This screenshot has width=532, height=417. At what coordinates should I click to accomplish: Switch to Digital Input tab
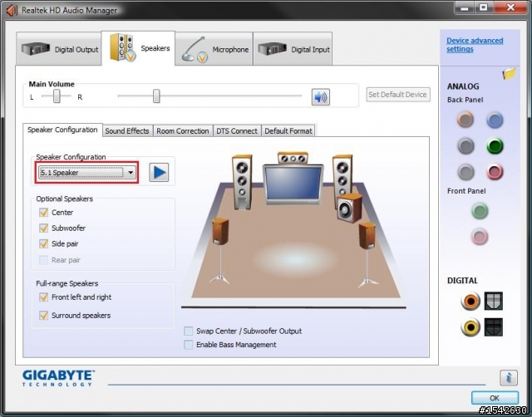pos(293,49)
